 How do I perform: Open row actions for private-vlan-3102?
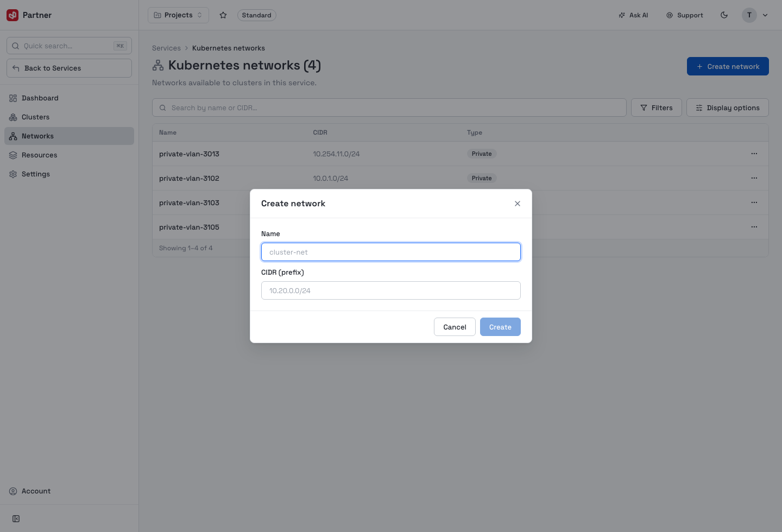[x=754, y=178]
